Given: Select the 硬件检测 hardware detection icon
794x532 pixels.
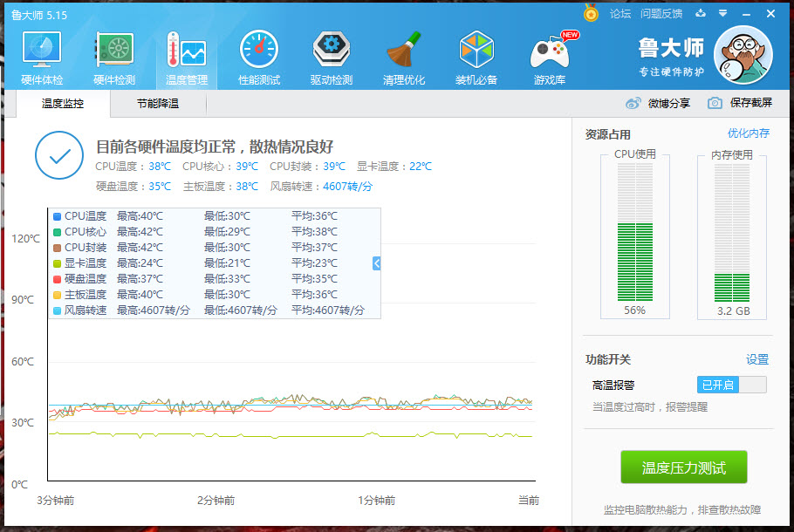Looking at the screenshot, I should [x=115, y=57].
